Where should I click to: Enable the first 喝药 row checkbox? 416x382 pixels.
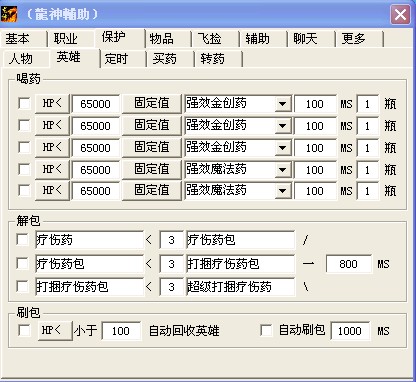coord(24,103)
